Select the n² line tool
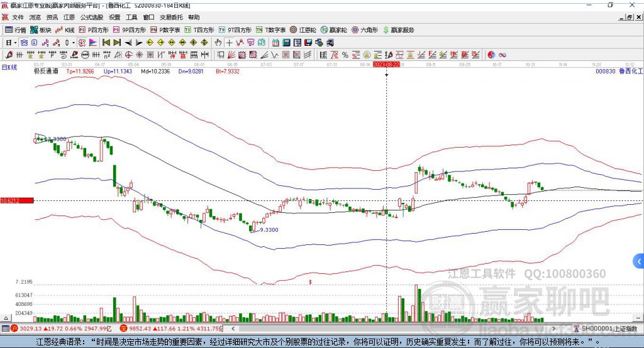This screenshot has width=644, height=348. click(107, 55)
